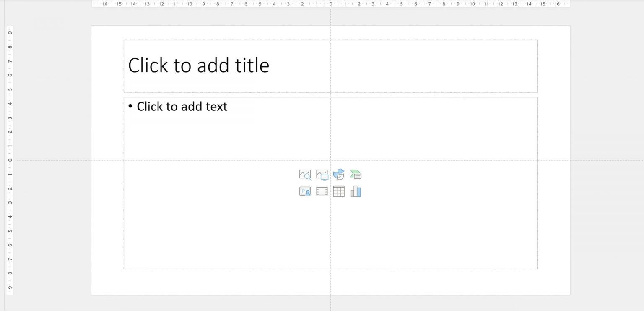Click the Pictures from device icon
Viewport: 644px width, 311px height.
click(x=322, y=175)
